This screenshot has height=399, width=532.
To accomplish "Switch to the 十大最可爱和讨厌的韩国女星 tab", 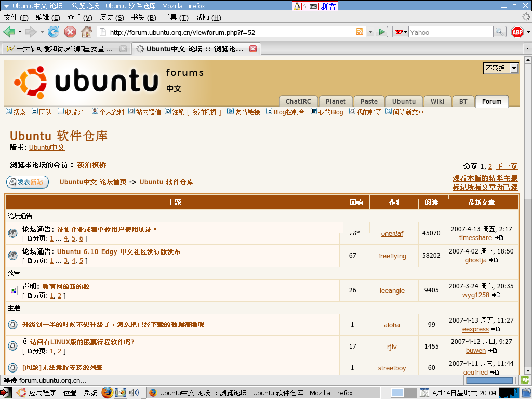I will click(x=65, y=49).
